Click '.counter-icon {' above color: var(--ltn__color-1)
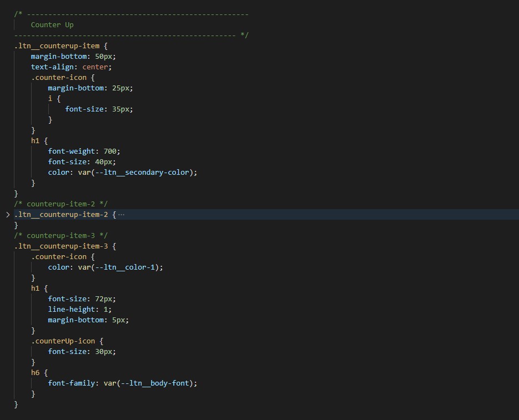519x420 pixels. point(63,257)
